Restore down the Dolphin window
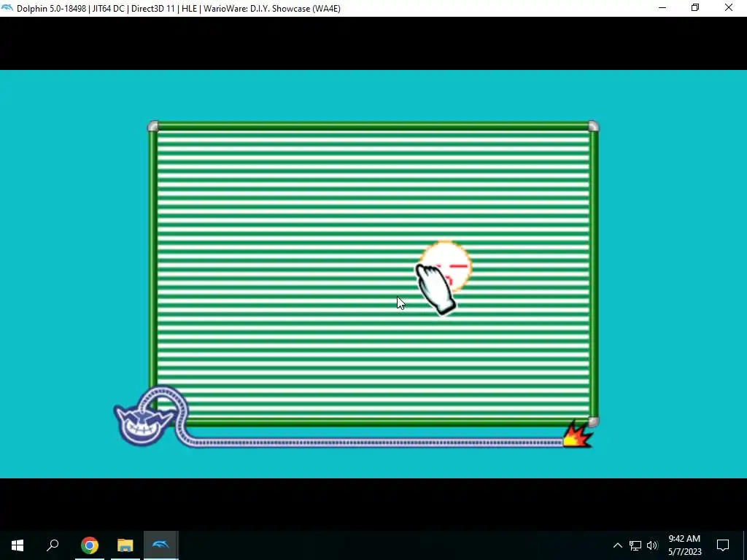This screenshot has height=560, width=747. tap(695, 8)
